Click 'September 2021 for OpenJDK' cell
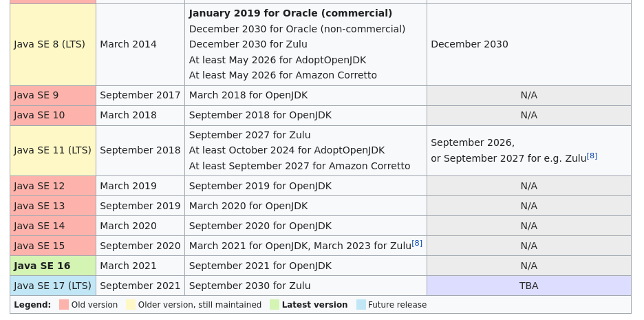644x320 pixels. coord(306,266)
